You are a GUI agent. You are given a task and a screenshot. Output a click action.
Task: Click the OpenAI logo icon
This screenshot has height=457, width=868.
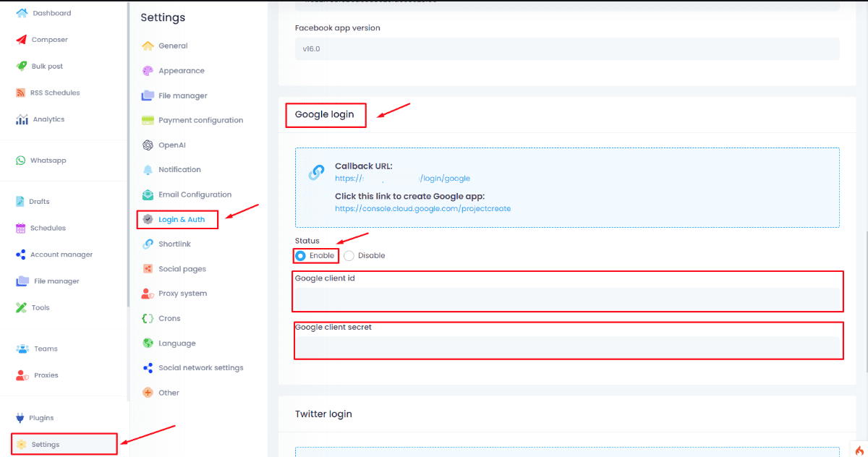tap(148, 145)
